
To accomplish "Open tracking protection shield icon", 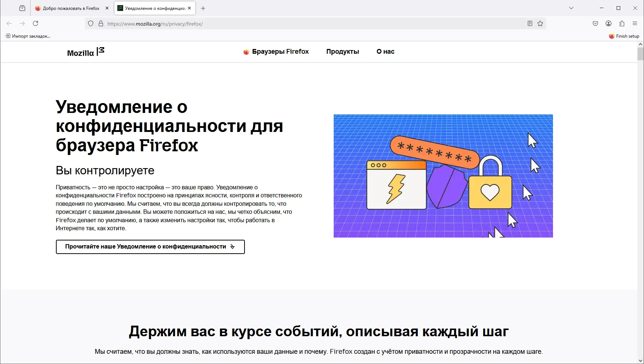I will pyautogui.click(x=91, y=24).
